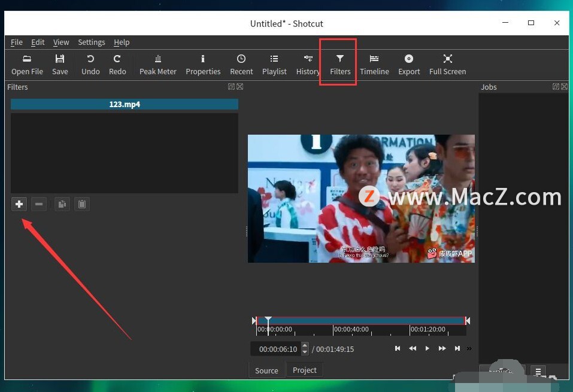Increase timecode with up stepper arrow
The image size is (573, 392).
[x=305, y=345]
